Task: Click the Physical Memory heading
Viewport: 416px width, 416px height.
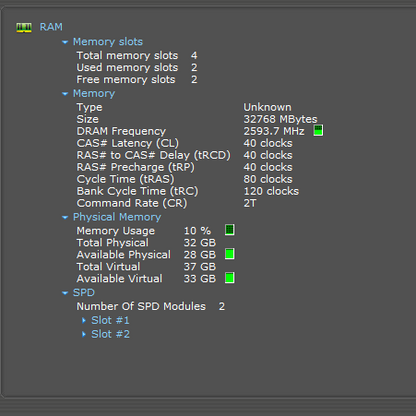Action: click(117, 217)
